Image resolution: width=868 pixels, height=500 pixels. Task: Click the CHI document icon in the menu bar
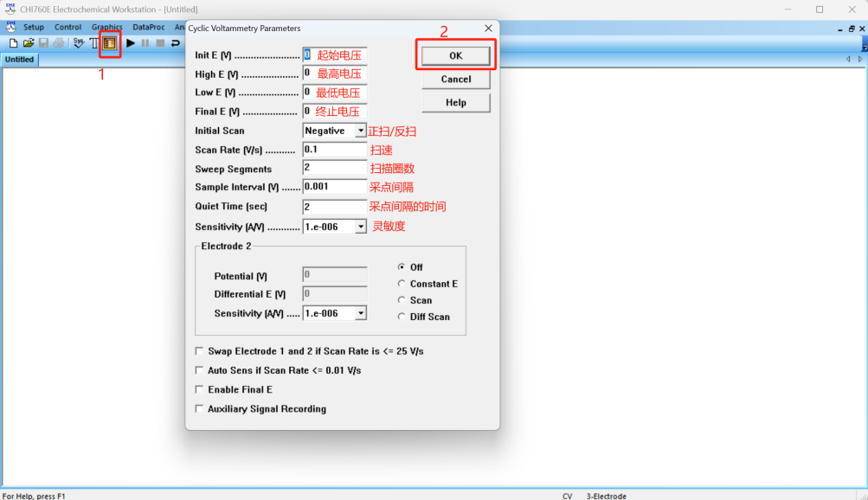(x=10, y=27)
